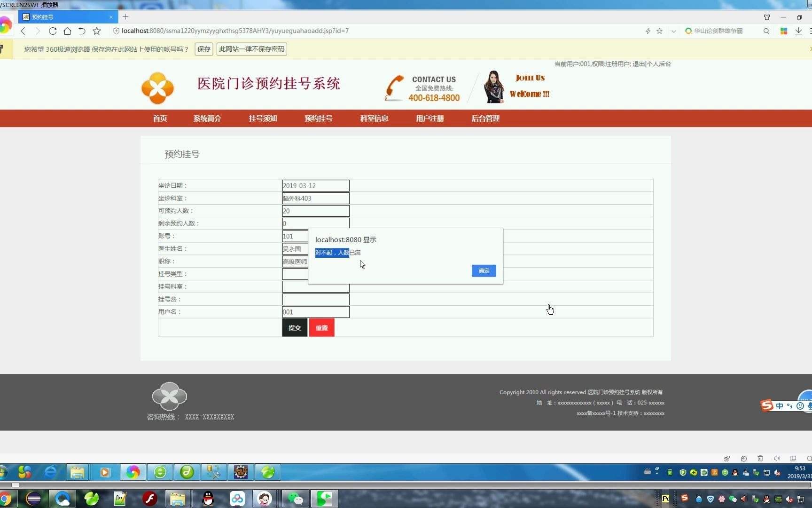812x508 pixels.
Task: Open the address bar dropdown chevron
Action: (673, 31)
